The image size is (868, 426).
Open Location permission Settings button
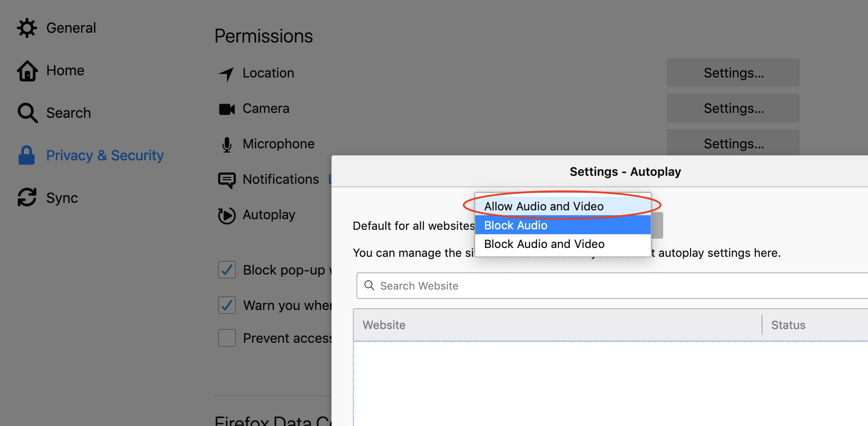pyautogui.click(x=733, y=73)
